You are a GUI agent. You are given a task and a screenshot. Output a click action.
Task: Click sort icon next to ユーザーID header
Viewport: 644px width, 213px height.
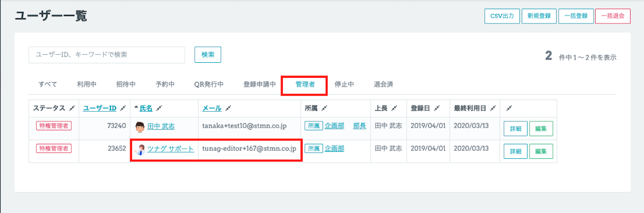pyautogui.click(x=123, y=108)
